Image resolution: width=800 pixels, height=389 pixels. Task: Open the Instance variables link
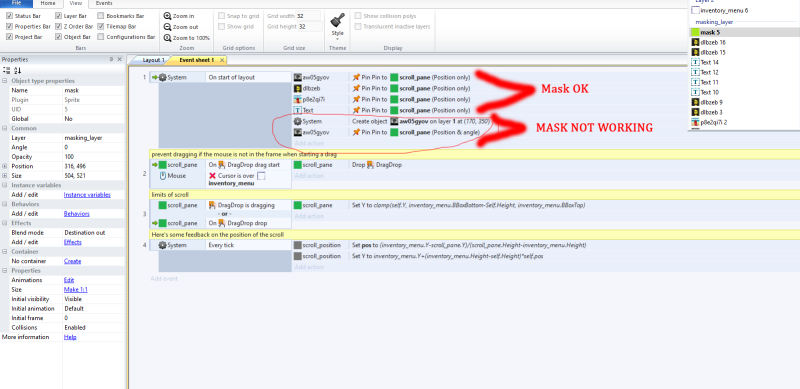coord(87,195)
